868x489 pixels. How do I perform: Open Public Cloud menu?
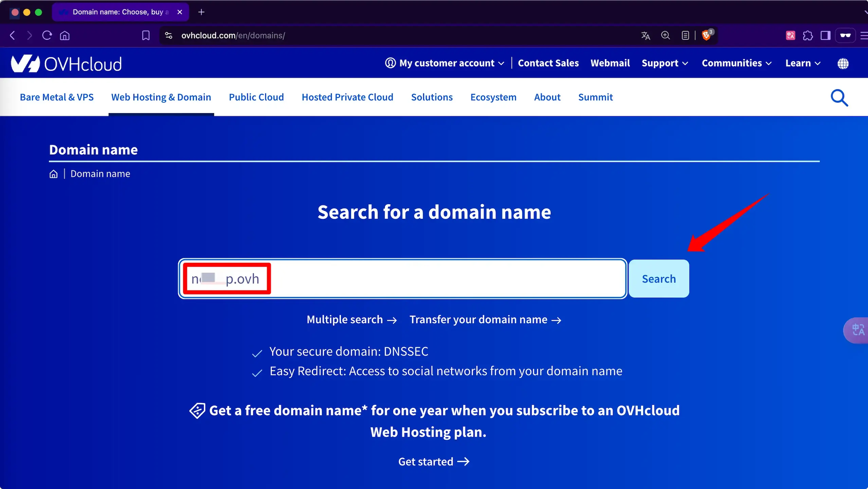(x=256, y=97)
